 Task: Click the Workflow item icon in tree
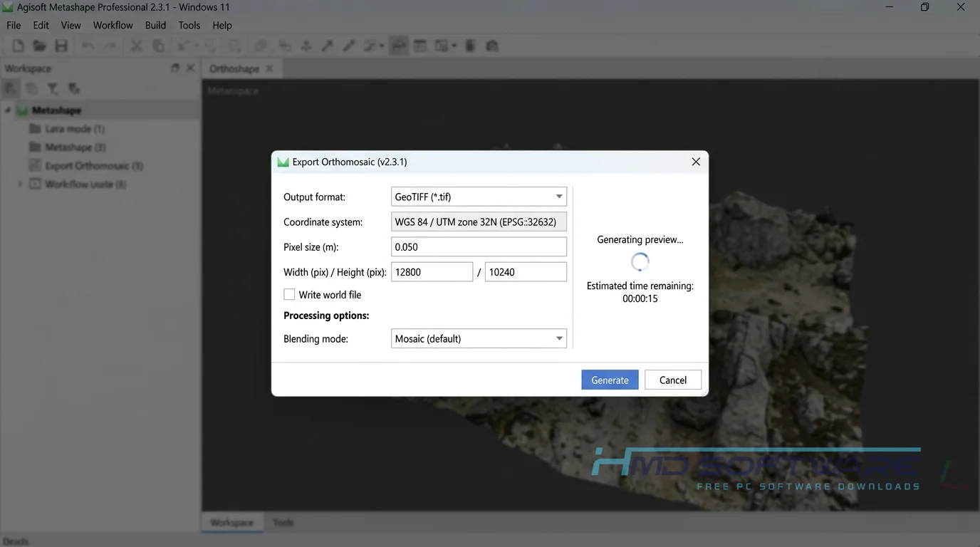pyautogui.click(x=34, y=184)
